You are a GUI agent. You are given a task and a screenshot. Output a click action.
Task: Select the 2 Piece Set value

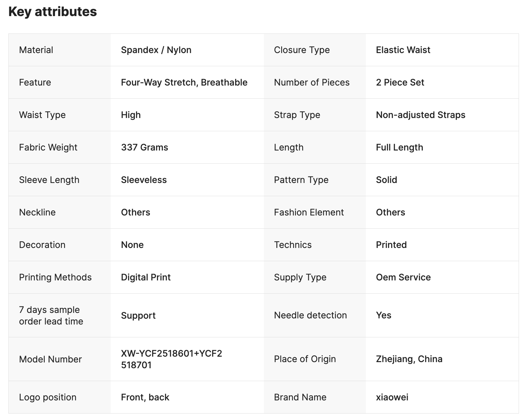(400, 82)
